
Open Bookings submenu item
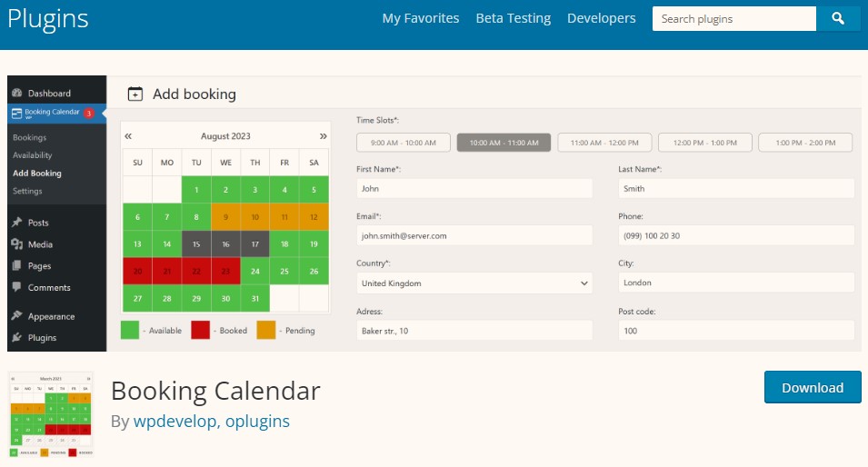(29, 137)
